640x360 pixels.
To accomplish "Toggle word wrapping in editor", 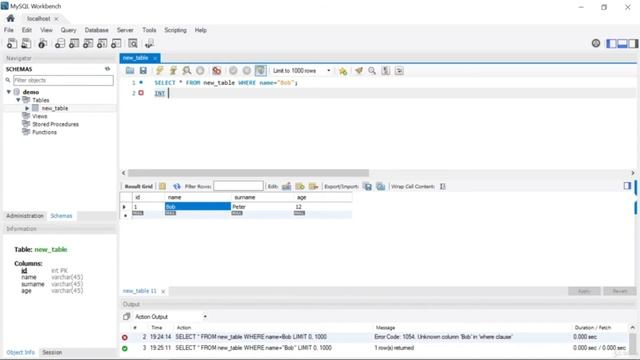I will (399, 71).
